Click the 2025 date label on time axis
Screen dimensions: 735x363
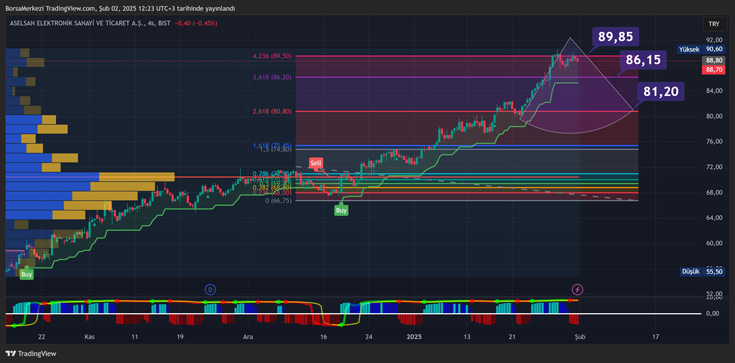click(414, 337)
